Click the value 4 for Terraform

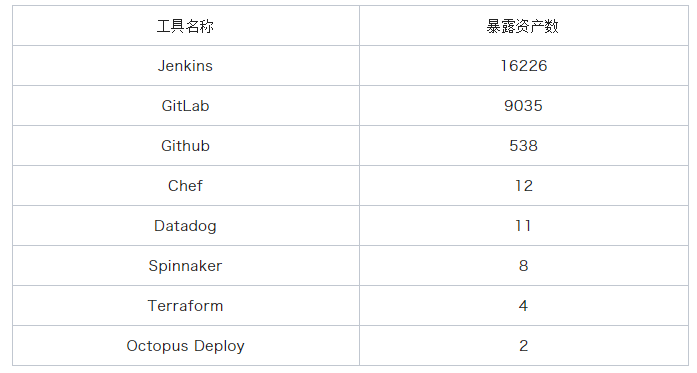523,306
